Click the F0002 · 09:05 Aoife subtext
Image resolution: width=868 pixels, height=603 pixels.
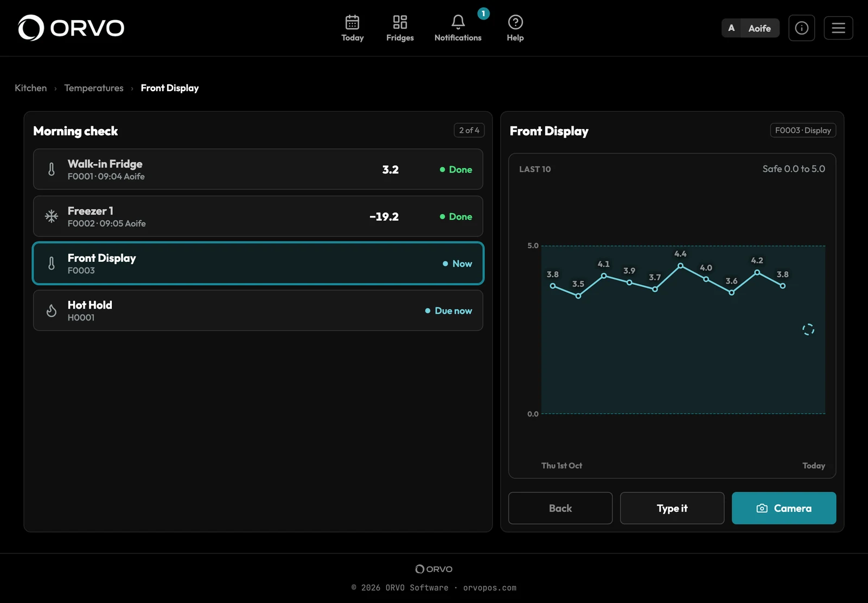coord(107,223)
